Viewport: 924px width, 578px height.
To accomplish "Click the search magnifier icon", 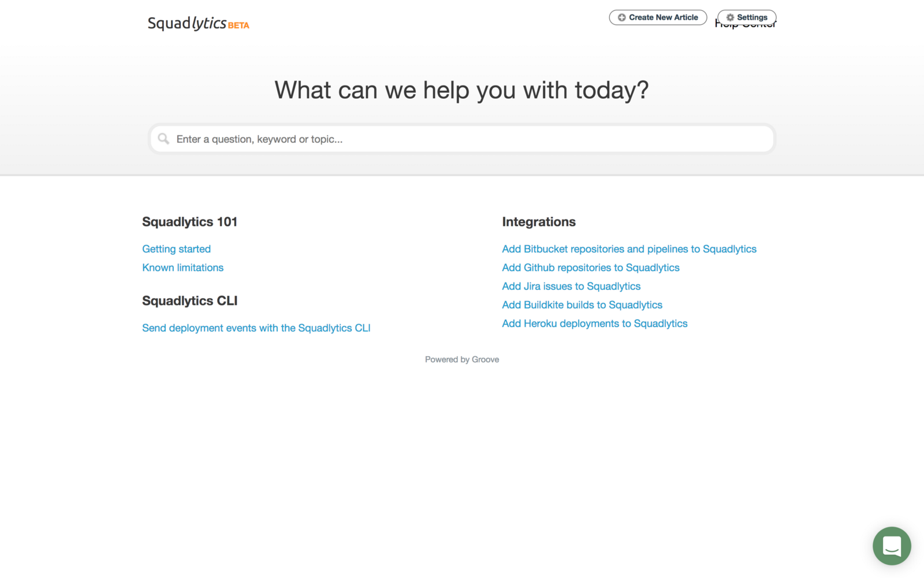I will pos(163,139).
